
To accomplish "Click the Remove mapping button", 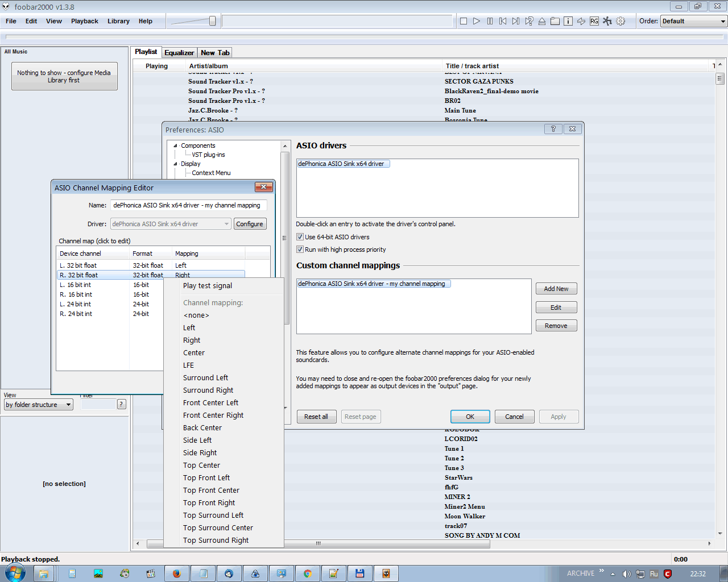I will tap(556, 326).
